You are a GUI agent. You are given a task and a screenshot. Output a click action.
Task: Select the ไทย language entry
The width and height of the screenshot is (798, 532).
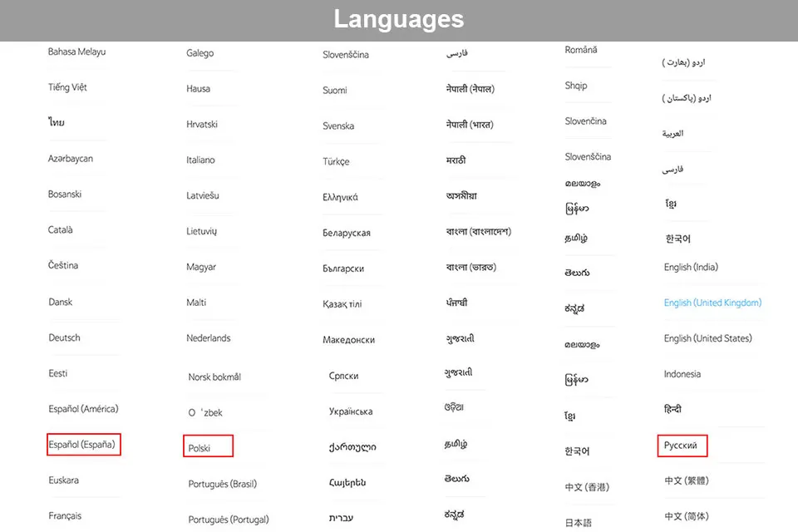[x=57, y=122]
